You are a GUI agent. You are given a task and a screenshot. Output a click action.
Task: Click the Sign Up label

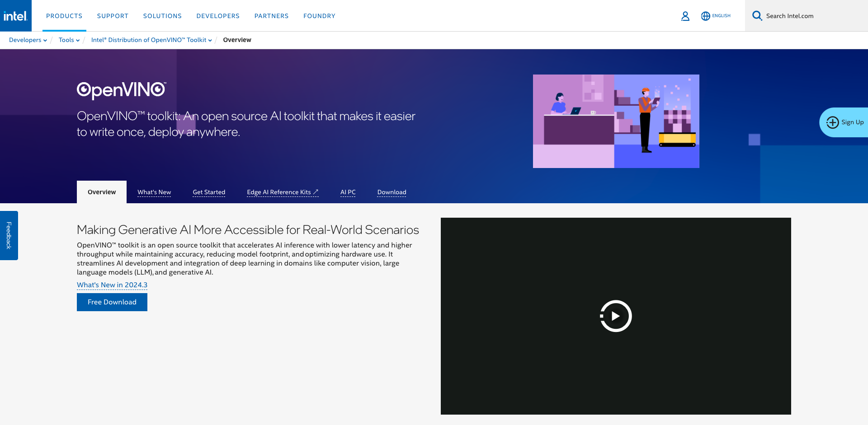pos(853,122)
